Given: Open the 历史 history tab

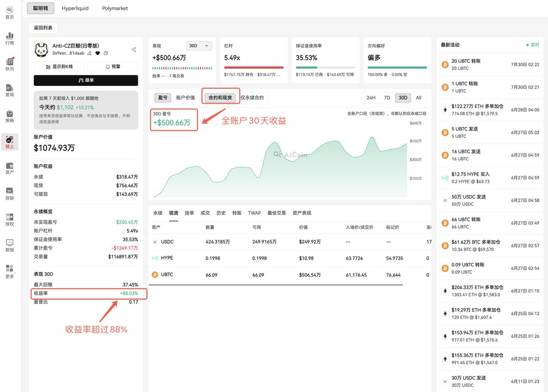Looking at the screenshot, I should coord(221,213).
